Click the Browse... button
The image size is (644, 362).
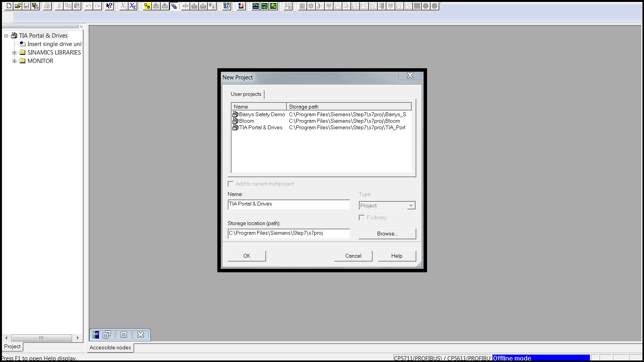387,234
